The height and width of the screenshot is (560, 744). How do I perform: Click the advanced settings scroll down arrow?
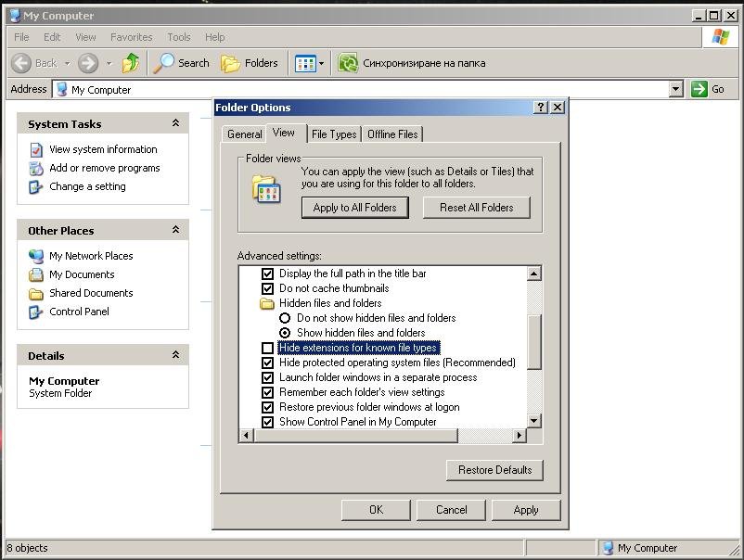(x=534, y=421)
